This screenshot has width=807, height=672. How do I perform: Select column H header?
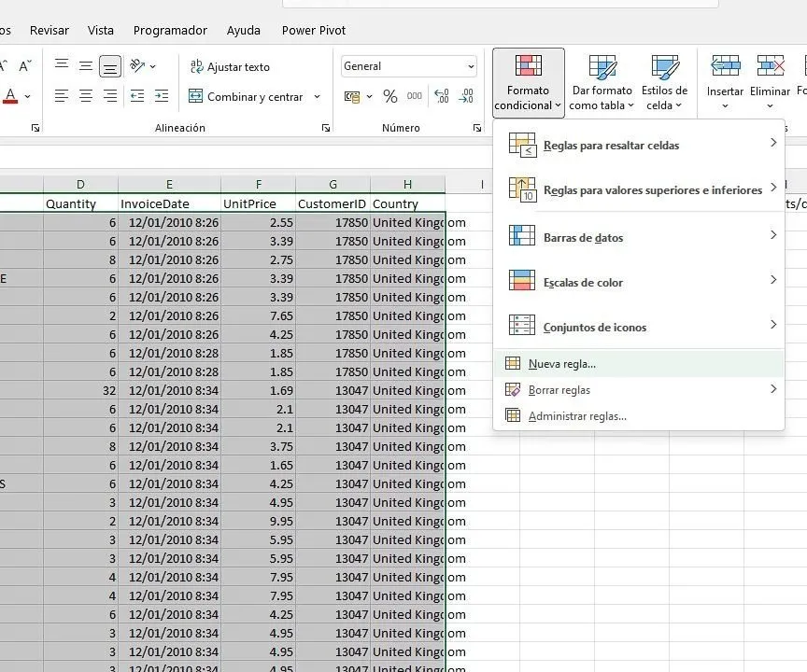pyautogui.click(x=407, y=184)
